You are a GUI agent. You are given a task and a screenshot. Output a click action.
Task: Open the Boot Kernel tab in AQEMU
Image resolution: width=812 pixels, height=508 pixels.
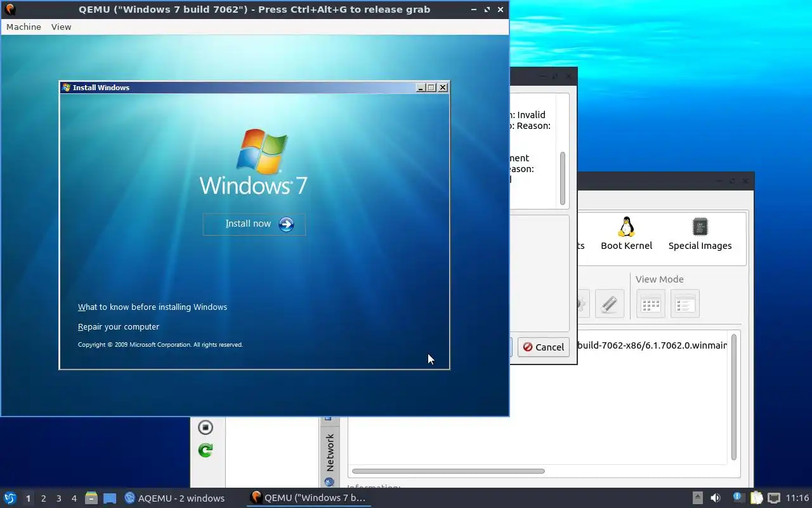(x=626, y=234)
